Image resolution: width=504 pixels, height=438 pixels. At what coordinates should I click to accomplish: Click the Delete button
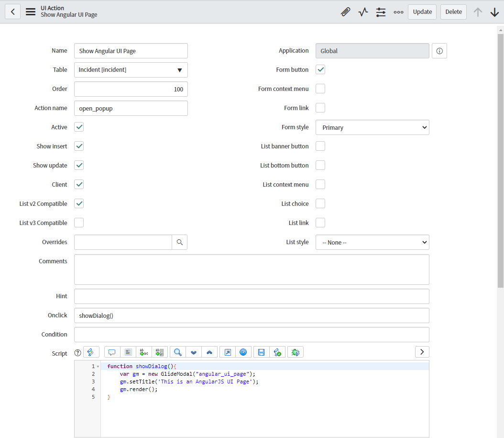click(453, 11)
